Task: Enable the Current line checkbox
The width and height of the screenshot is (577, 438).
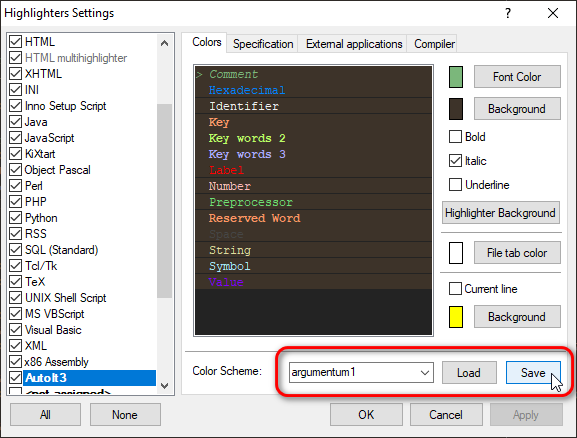Action: click(455, 289)
